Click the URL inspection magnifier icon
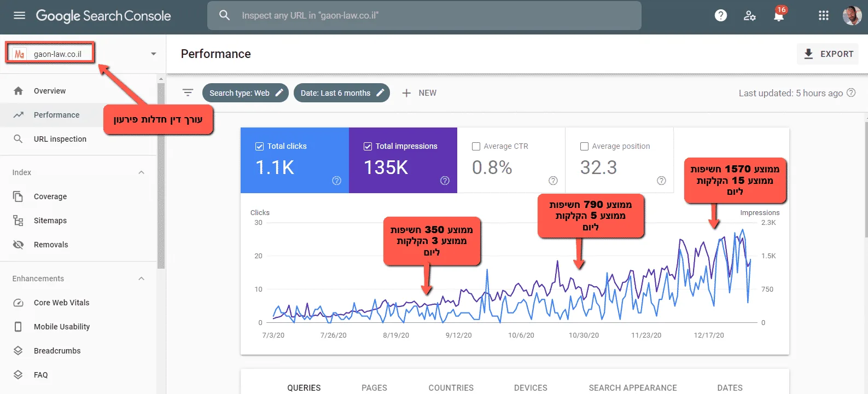 [x=18, y=139]
